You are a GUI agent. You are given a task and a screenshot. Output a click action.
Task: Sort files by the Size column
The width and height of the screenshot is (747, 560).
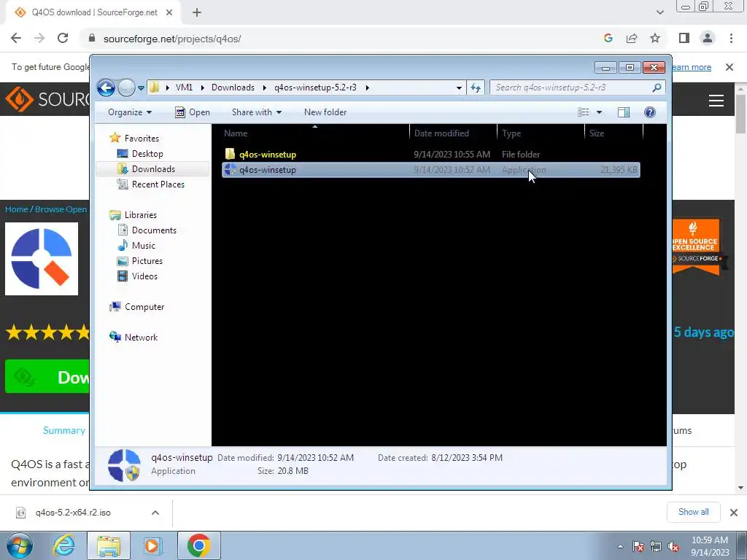coord(614,133)
